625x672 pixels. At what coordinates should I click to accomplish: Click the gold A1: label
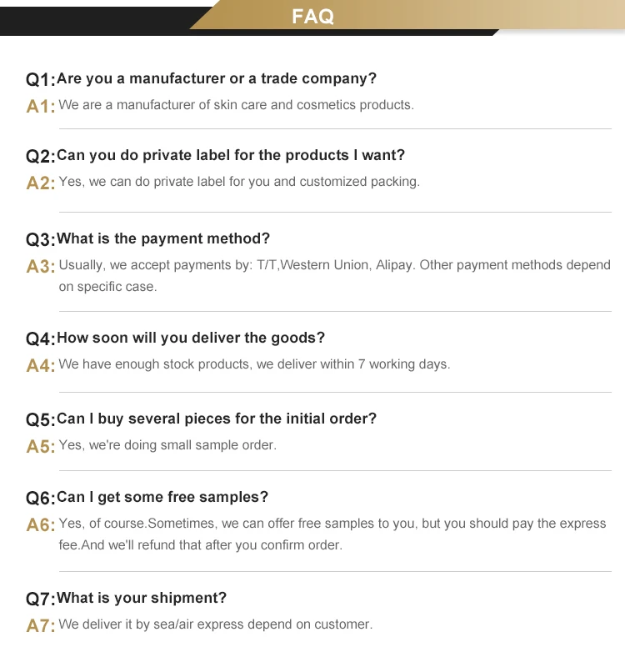pos(41,106)
